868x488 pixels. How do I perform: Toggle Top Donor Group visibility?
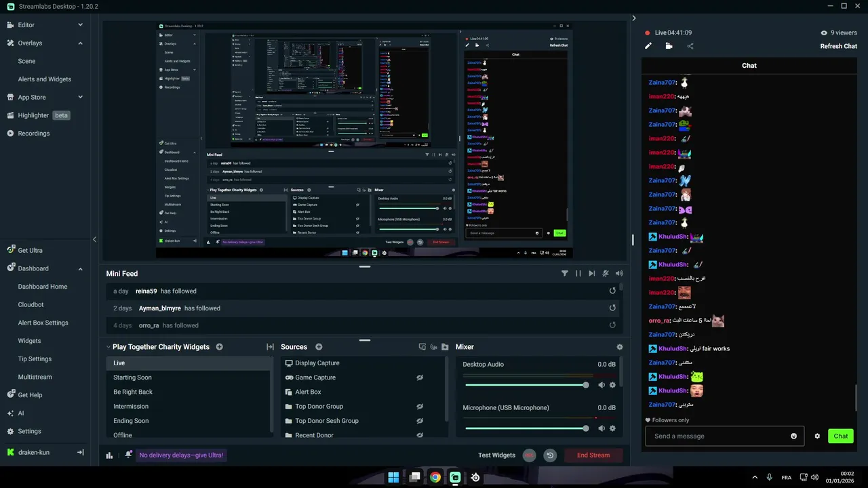click(x=420, y=407)
